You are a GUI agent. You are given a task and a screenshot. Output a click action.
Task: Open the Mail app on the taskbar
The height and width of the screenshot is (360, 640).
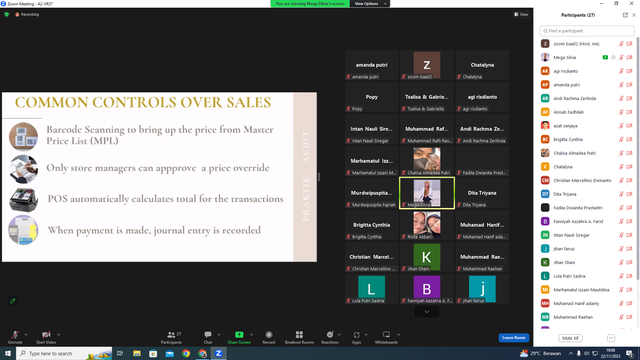(169, 353)
